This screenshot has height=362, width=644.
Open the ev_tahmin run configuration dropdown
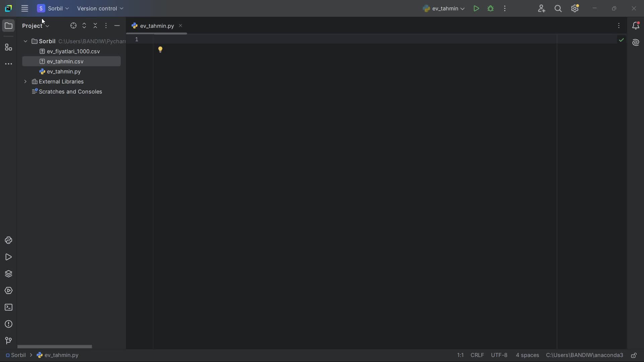pyautogui.click(x=444, y=9)
